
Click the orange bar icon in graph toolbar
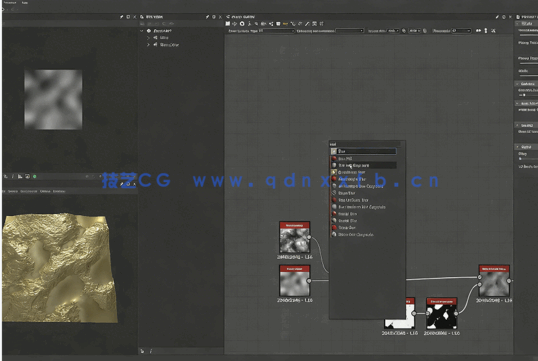(x=285, y=24)
